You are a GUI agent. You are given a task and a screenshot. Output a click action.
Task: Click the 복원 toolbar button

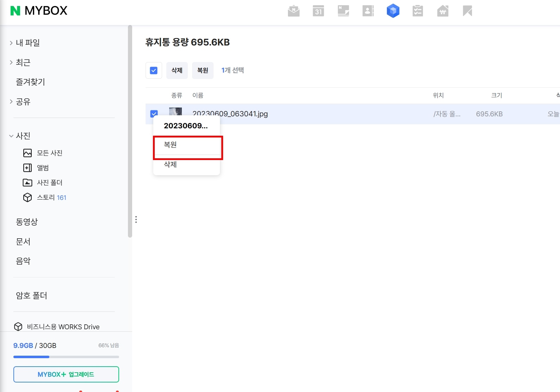click(x=203, y=71)
